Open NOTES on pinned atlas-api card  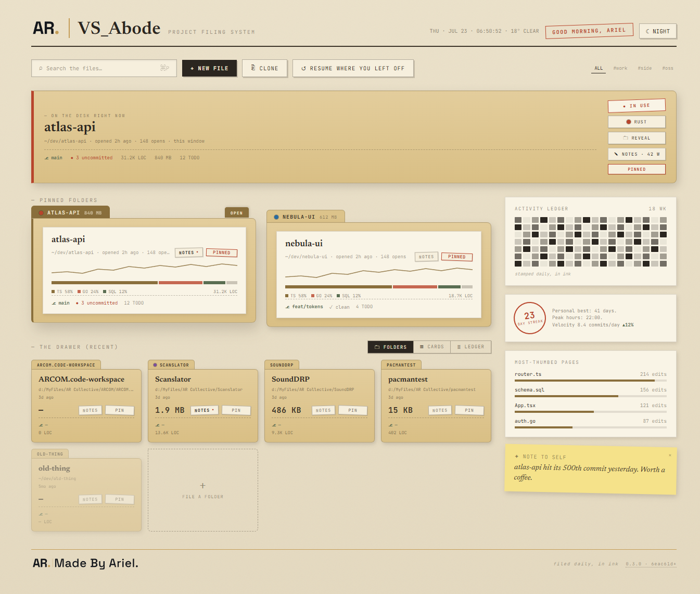[x=188, y=252]
